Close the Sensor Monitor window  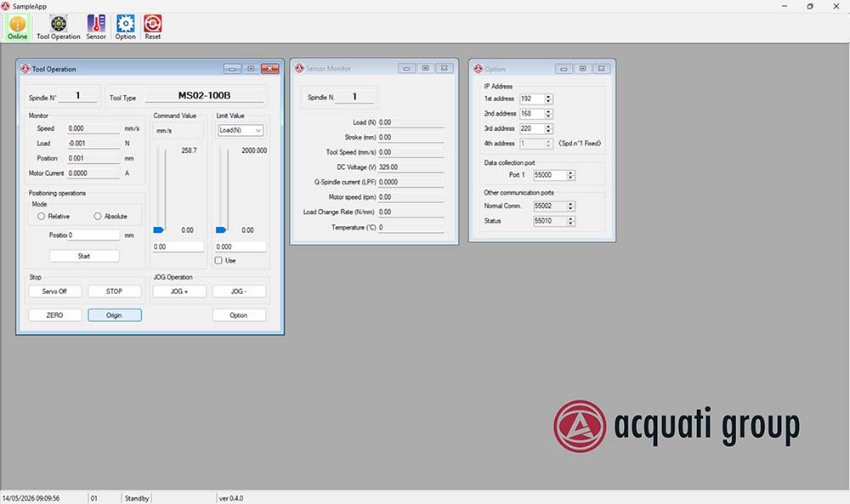click(x=445, y=68)
